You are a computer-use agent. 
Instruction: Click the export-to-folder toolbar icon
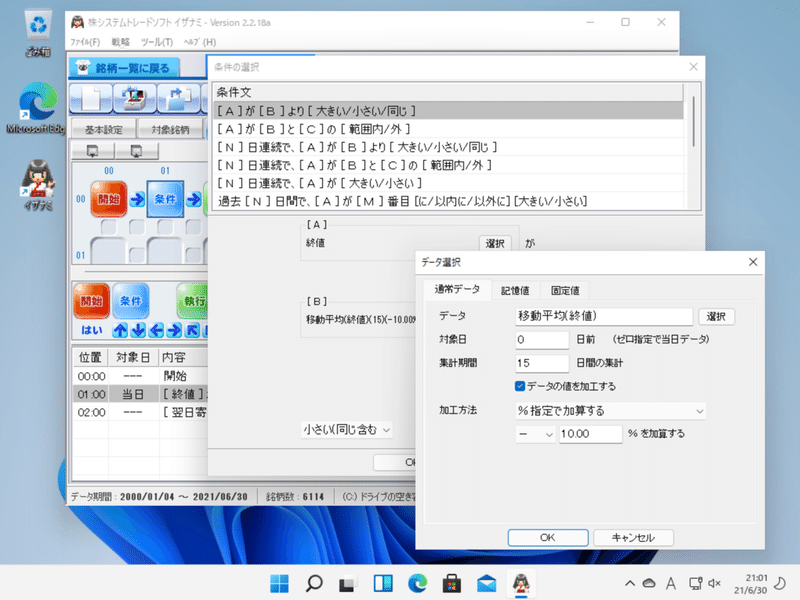178,98
